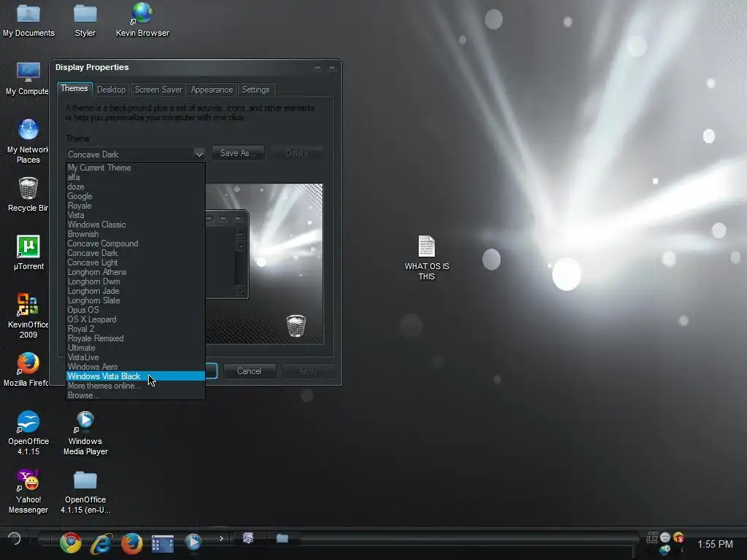747x560 pixels.
Task: Switch to the Settings tab
Action: pyautogui.click(x=255, y=90)
